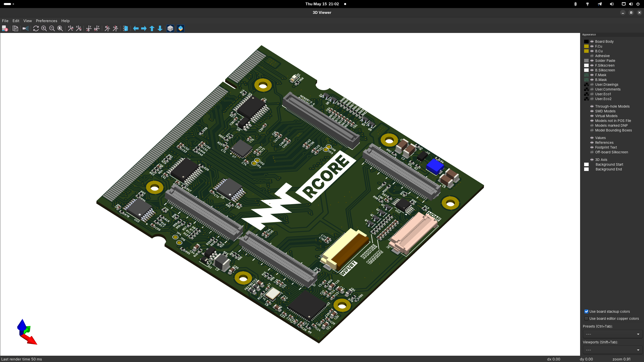Image resolution: width=644 pixels, height=362 pixels.
Task: Rotate Z clockwise icon
Action: [x=107, y=28]
